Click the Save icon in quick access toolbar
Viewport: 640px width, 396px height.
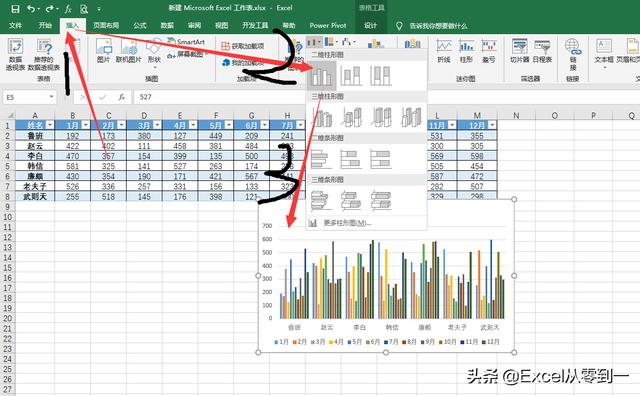[15, 8]
